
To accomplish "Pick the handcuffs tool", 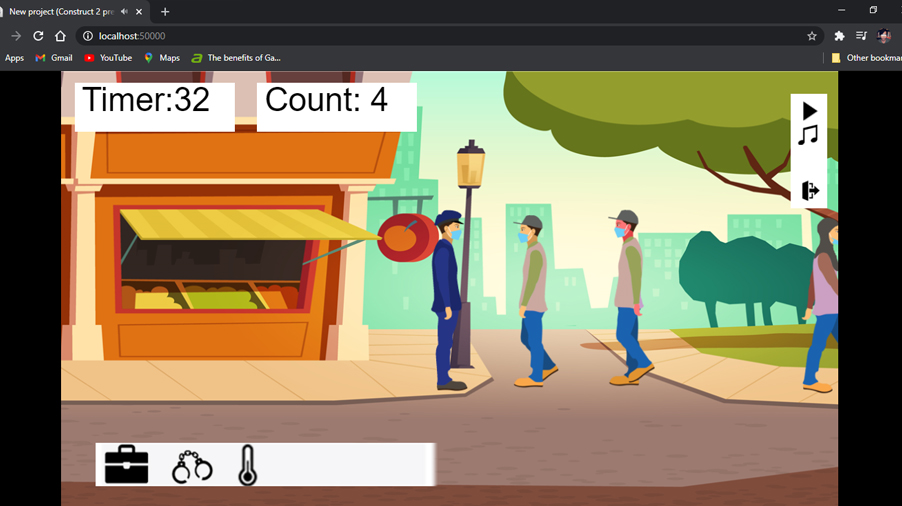I will coord(192,466).
